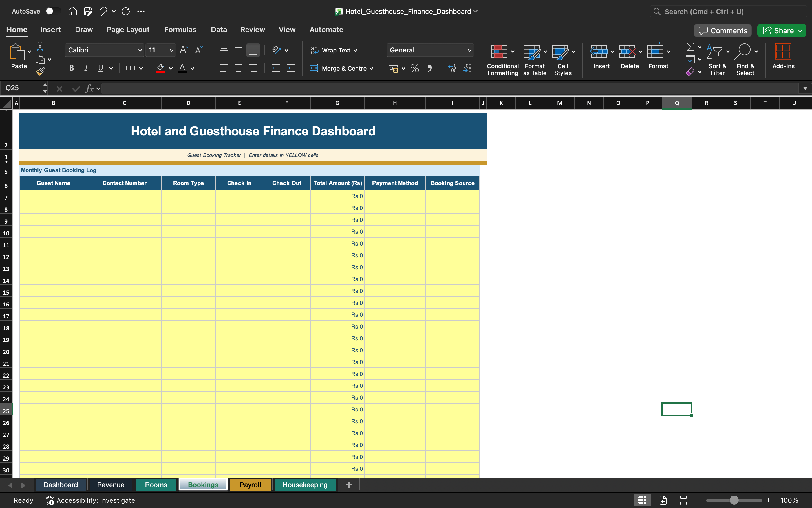Click the Cut scissors icon

pyautogui.click(x=40, y=47)
